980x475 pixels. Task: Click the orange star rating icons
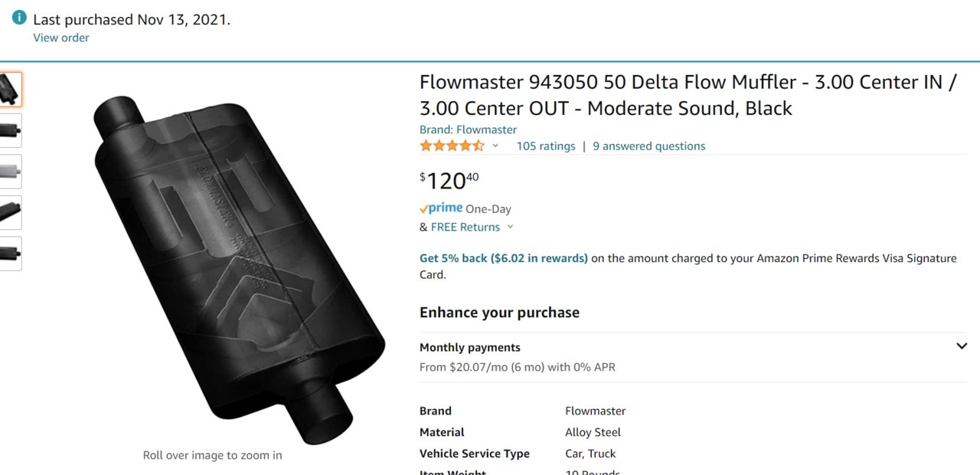tap(452, 146)
